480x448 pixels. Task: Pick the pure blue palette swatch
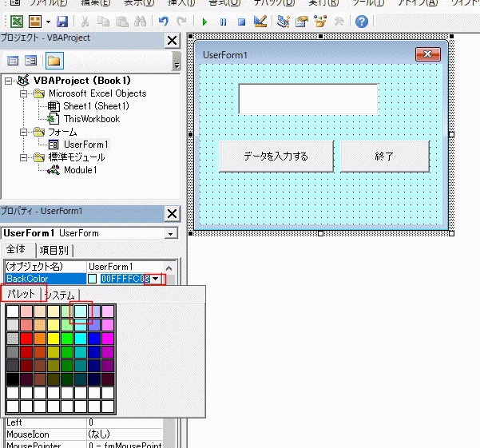click(94, 339)
